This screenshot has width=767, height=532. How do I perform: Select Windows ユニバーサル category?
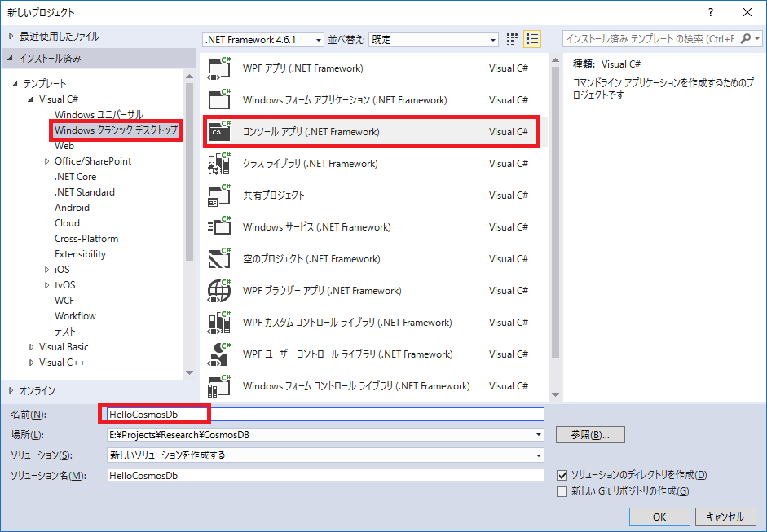99,114
